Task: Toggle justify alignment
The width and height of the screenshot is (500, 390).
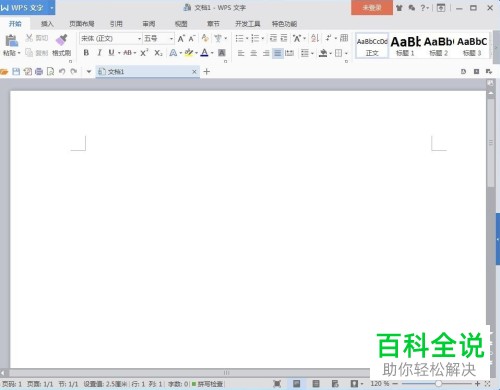Action: tap(277, 53)
